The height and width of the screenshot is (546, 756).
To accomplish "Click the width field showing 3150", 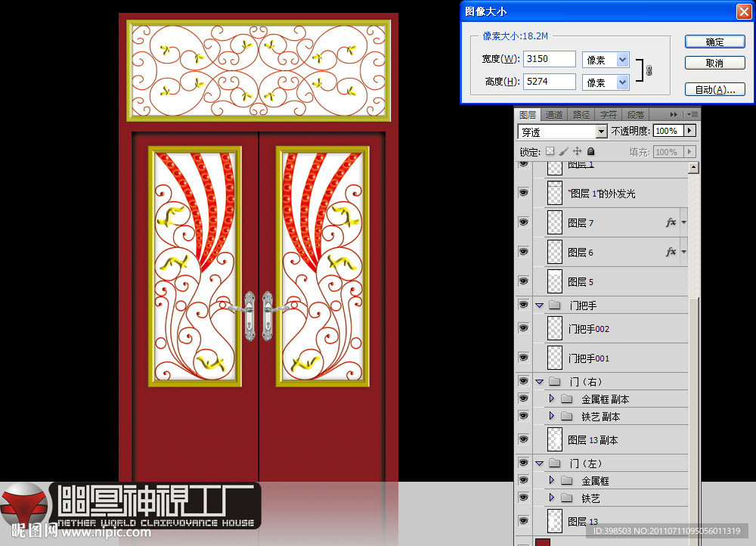I will pyautogui.click(x=549, y=59).
